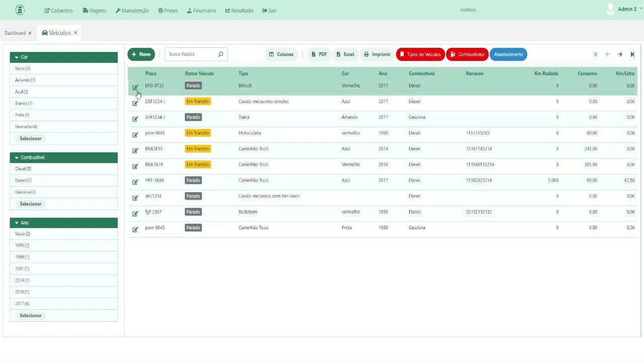This screenshot has height=362, width=644.
Task: Export the list to Excel
Action: click(x=346, y=54)
